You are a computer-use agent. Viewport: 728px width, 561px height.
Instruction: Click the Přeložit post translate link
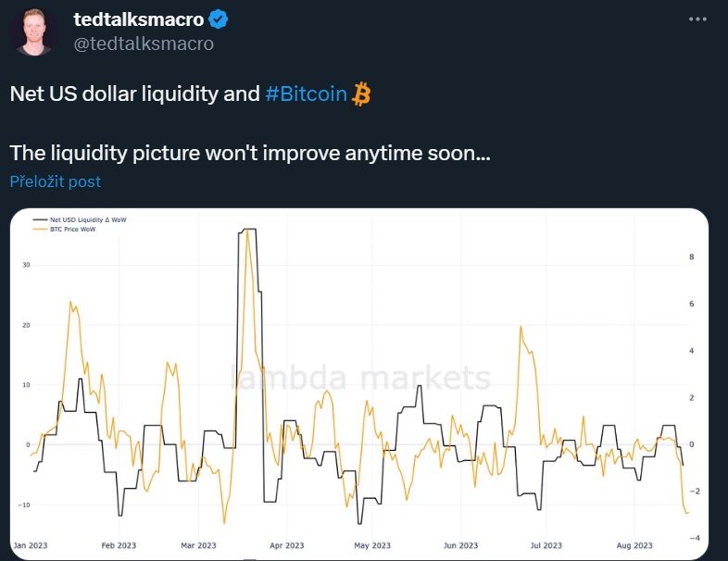coord(55,181)
